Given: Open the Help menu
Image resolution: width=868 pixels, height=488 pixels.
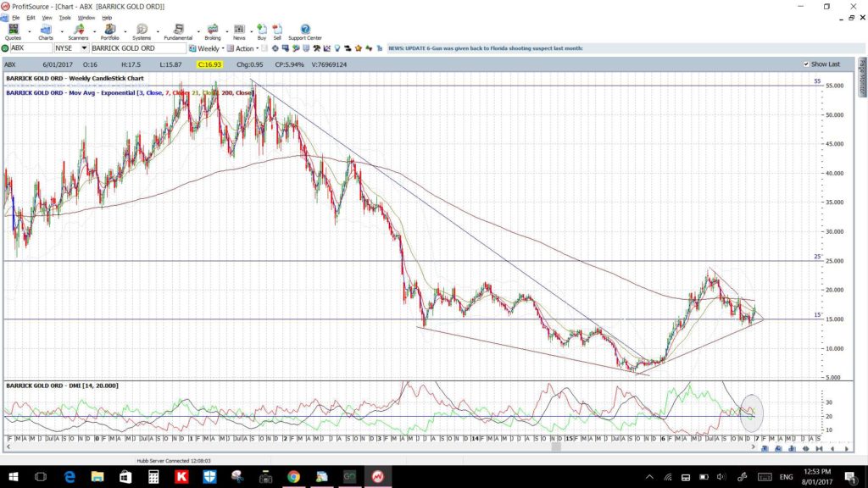Looking at the screenshot, I should pos(107,18).
